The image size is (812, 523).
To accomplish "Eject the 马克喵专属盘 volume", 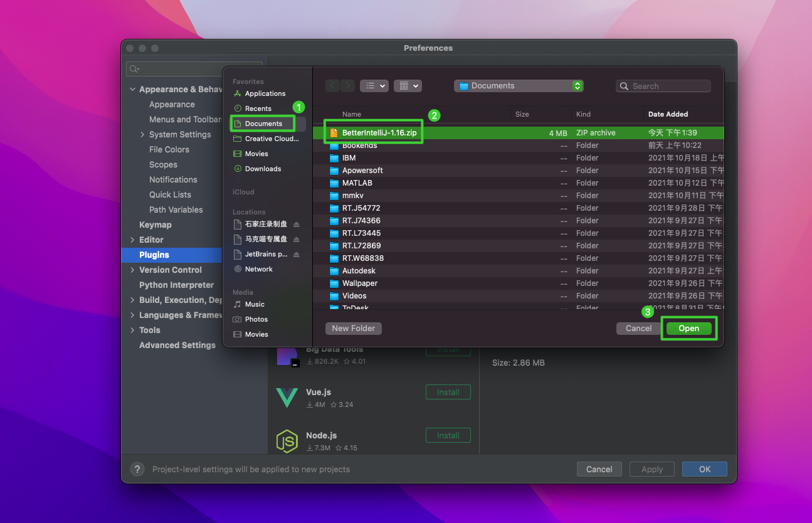I will (x=297, y=240).
